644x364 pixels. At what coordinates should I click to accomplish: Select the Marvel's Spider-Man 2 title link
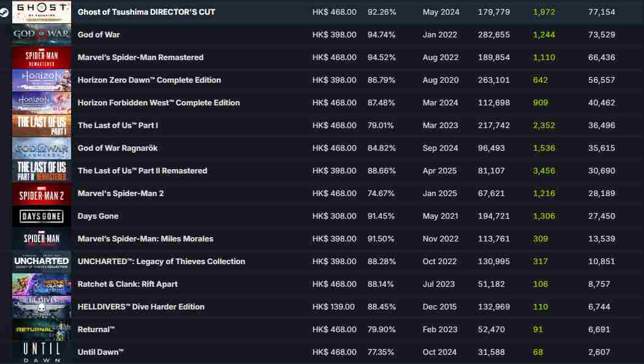click(121, 194)
